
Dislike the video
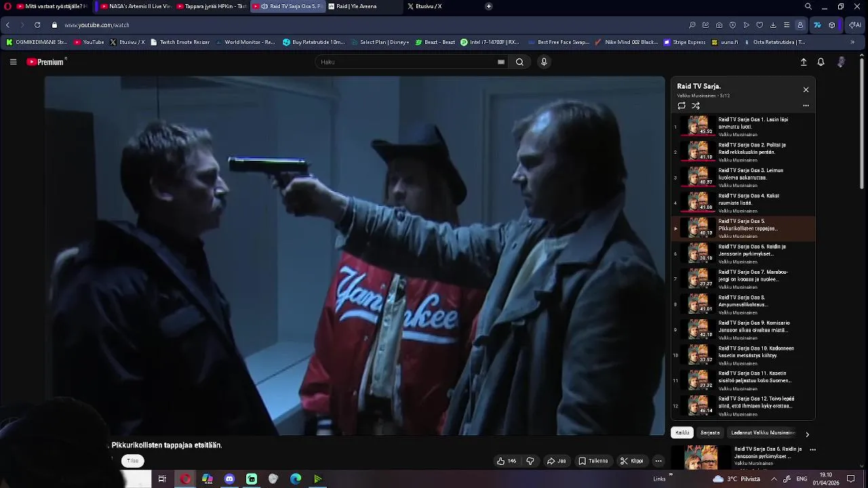tap(530, 461)
